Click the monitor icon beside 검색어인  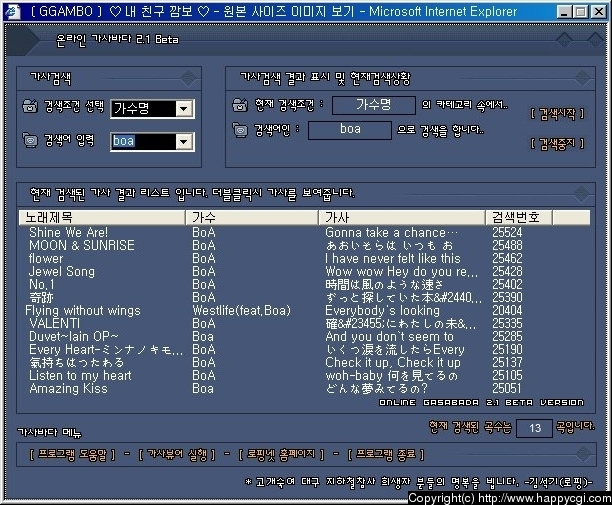coord(240,130)
